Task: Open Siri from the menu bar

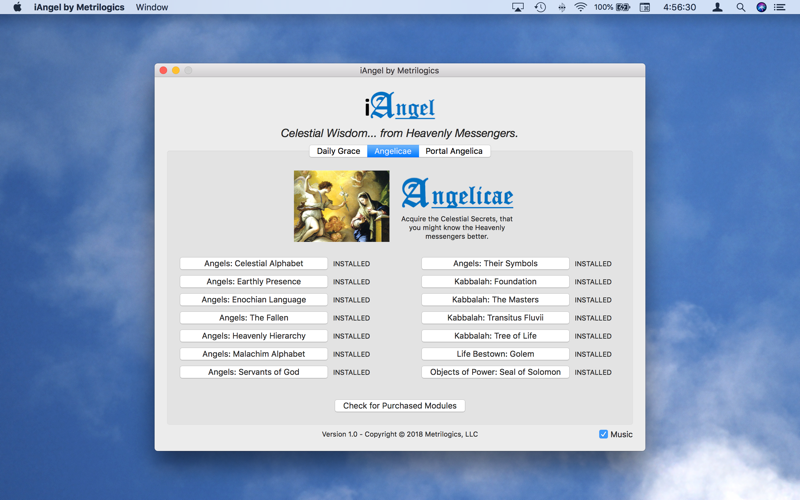Action: point(761,7)
